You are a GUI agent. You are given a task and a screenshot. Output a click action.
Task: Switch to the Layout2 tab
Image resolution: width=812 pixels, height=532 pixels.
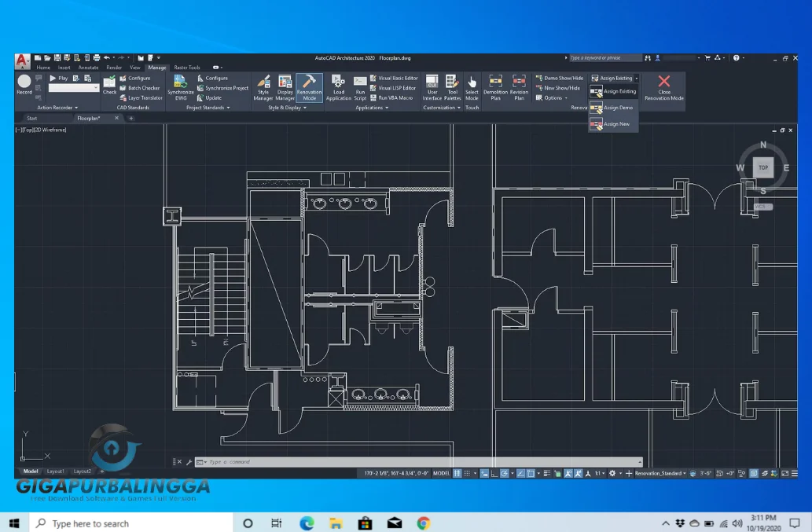[83, 471]
